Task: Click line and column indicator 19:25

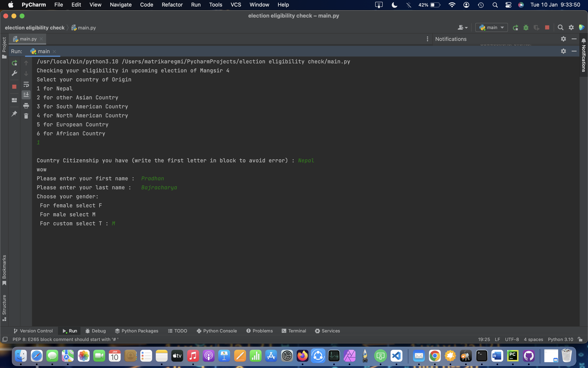Action: click(484, 339)
